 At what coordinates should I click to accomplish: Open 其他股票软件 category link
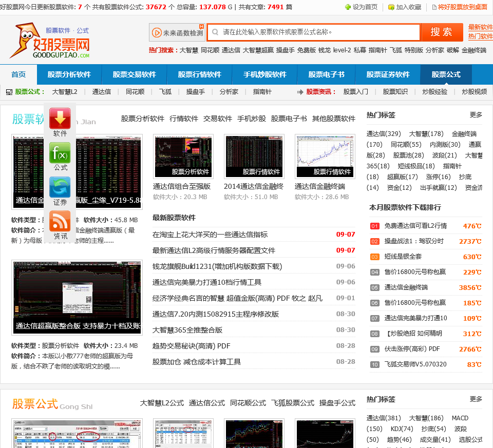click(x=334, y=119)
